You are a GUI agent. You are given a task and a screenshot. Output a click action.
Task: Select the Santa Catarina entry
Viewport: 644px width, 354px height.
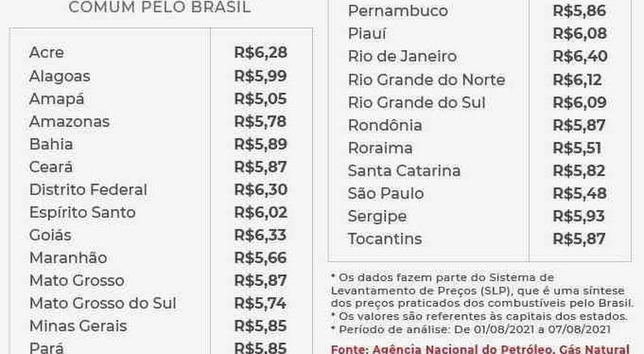click(404, 171)
